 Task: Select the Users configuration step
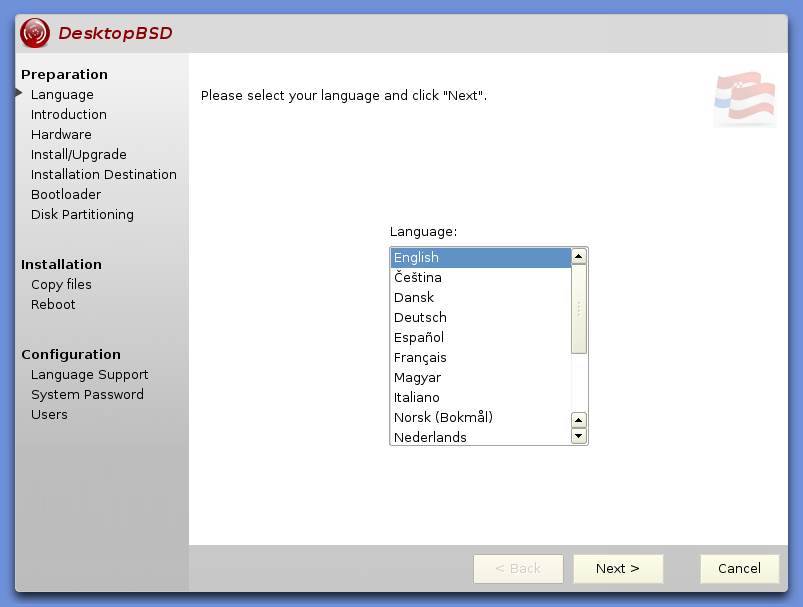tap(48, 414)
